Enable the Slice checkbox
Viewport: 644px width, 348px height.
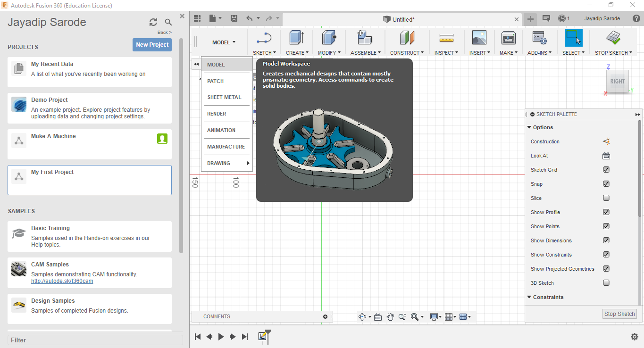click(606, 198)
